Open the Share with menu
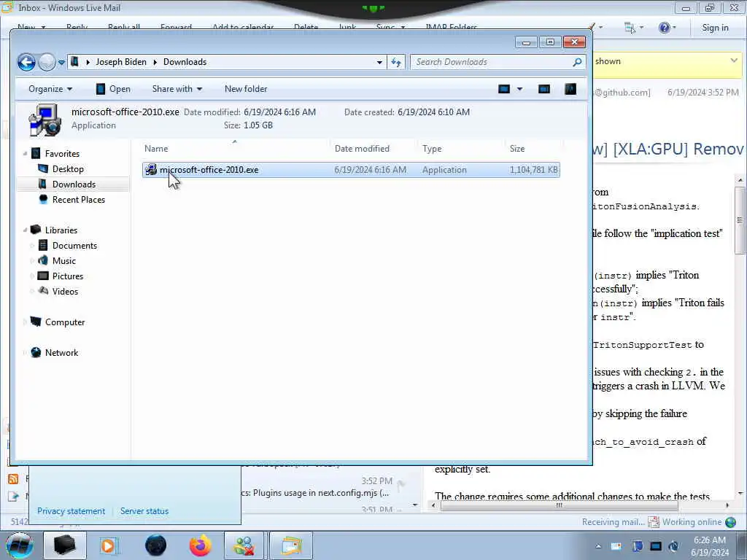 coord(177,89)
